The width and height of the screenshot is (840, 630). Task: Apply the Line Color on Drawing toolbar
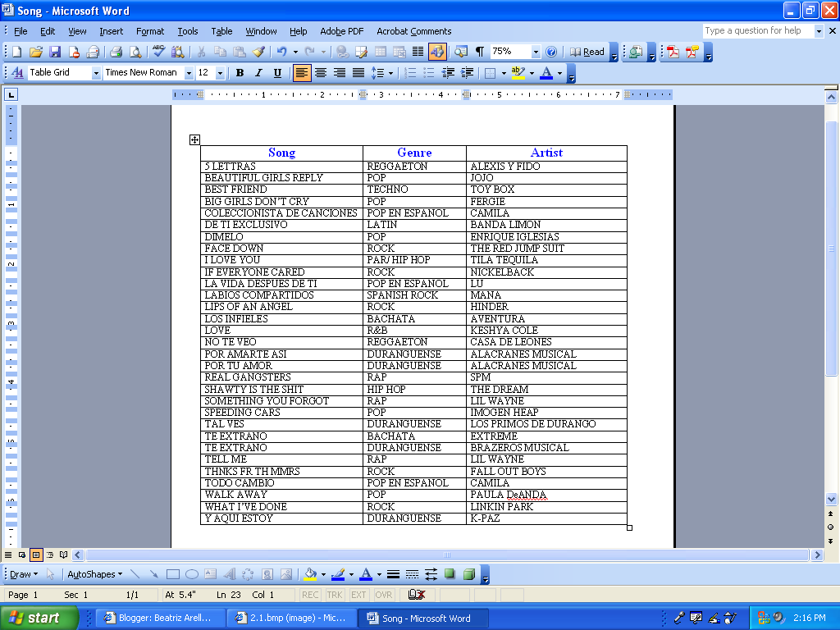coord(338,574)
